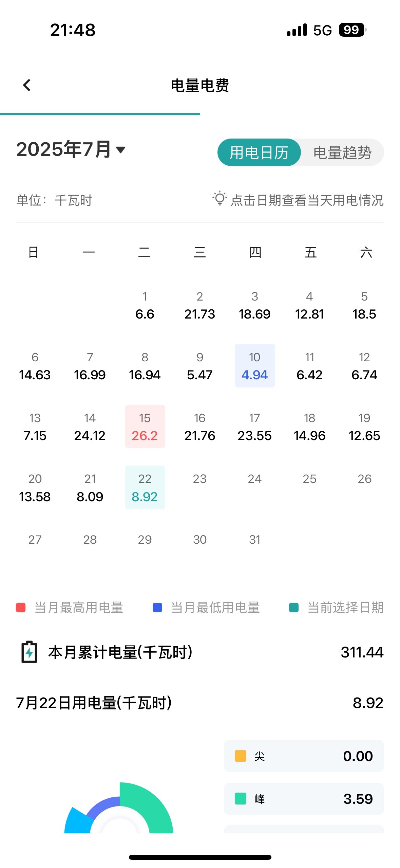Tap the cellular signal strength icon
The height and width of the screenshot is (868, 400).
(297, 30)
